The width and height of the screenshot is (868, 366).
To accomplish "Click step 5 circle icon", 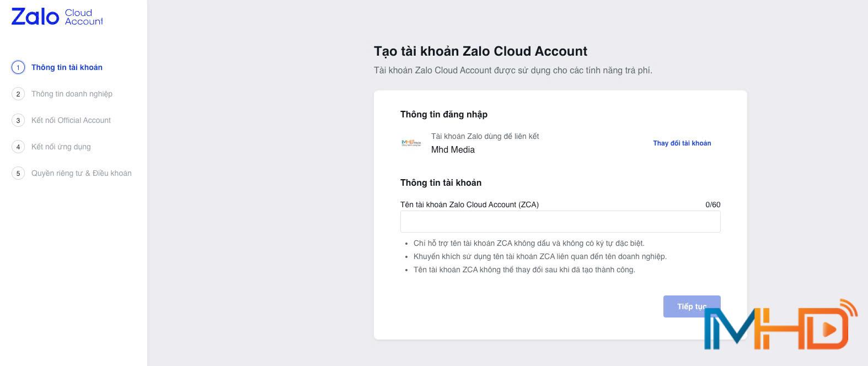I will (18, 173).
